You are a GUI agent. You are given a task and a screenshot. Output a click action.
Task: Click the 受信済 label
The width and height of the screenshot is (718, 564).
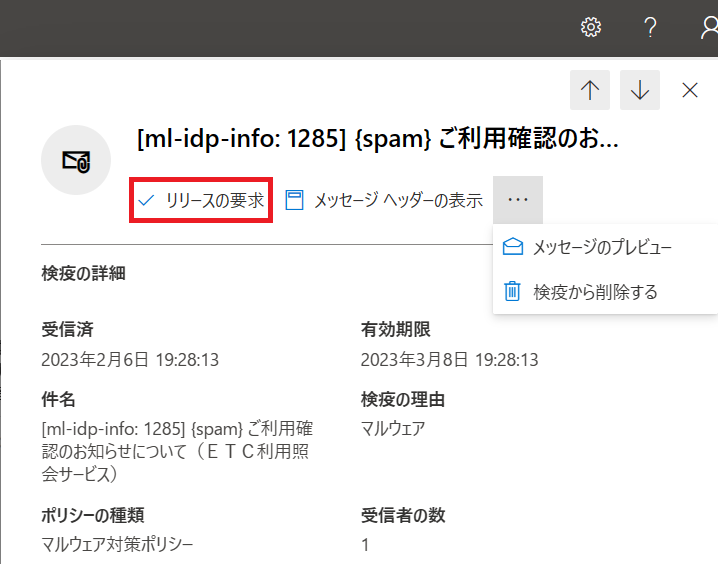coord(67,330)
